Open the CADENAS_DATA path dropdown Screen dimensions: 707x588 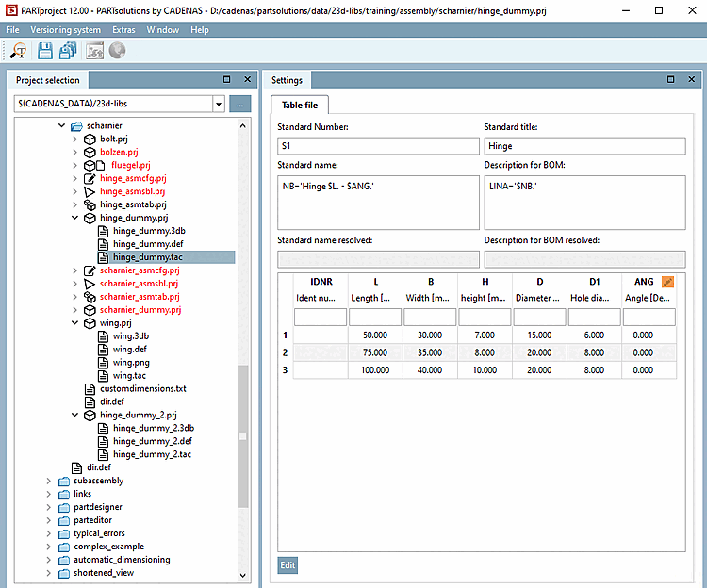pos(219,105)
